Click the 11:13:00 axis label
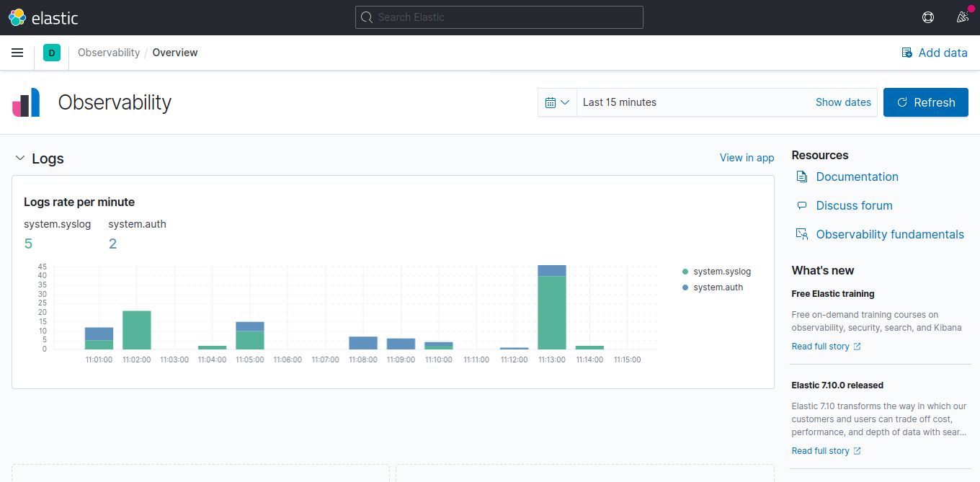 tap(552, 360)
